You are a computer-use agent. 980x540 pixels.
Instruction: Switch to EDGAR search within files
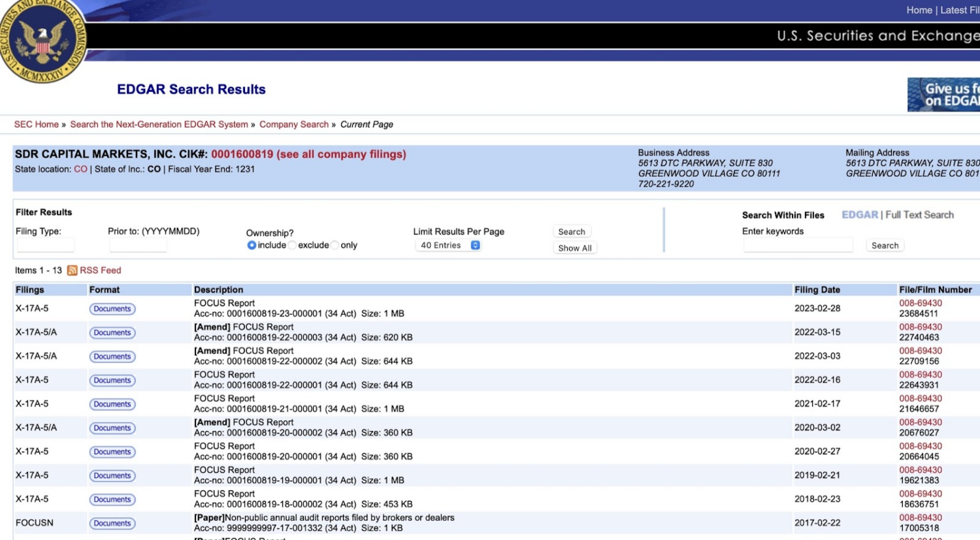(x=860, y=215)
